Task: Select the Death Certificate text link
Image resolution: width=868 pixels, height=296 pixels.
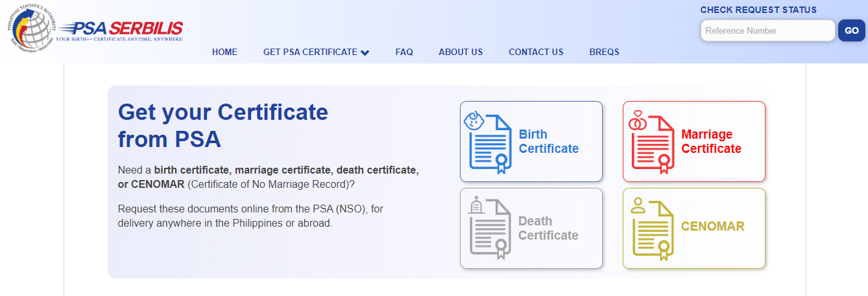Action: [548, 229]
